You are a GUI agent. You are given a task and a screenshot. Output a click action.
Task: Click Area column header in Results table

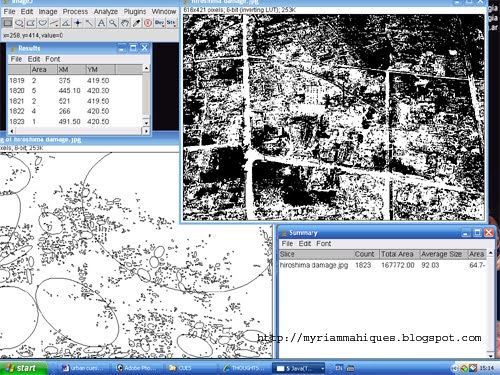[x=43, y=70]
